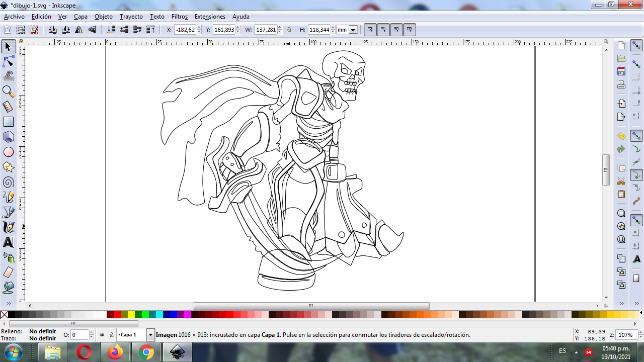The image size is (644, 362).
Task: Pick red swatch in color palette
Action: (117, 315)
